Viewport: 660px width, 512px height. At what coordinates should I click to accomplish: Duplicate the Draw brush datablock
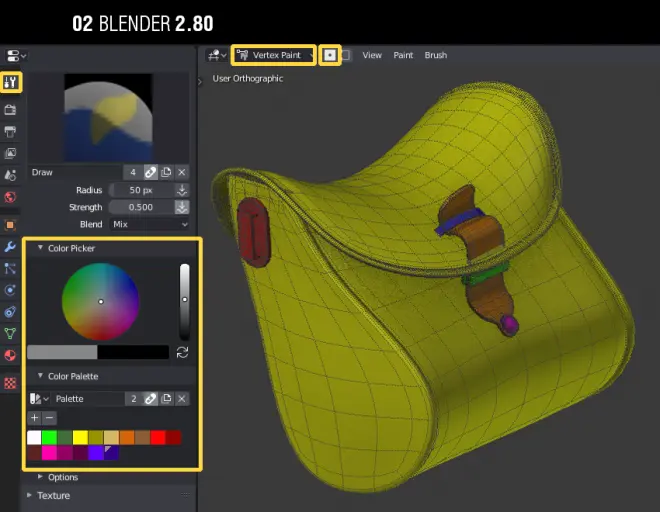(166, 172)
